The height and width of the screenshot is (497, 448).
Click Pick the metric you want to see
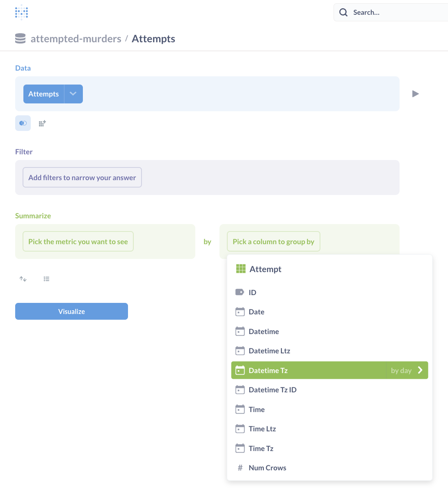[78, 241]
